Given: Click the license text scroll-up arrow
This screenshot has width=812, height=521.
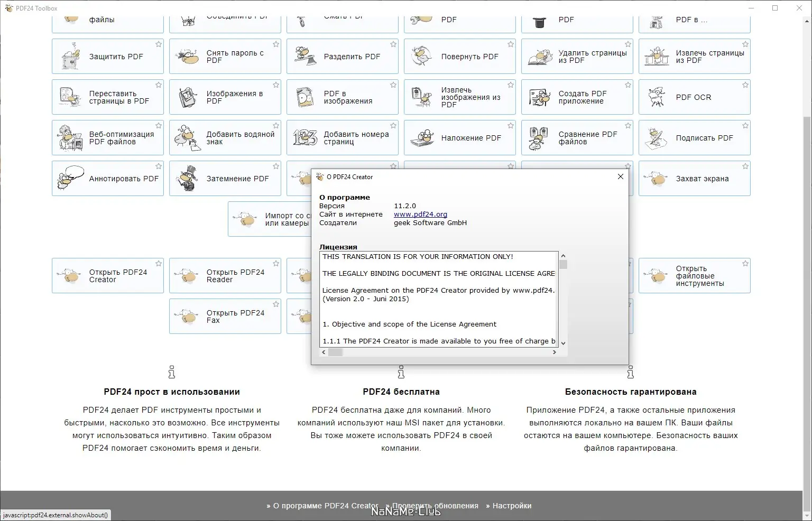Looking at the screenshot, I should pos(563,256).
